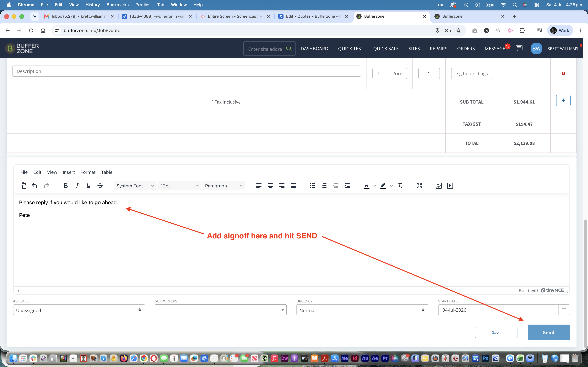Clear formatting from selected text
The image size is (588, 367).
400,186
